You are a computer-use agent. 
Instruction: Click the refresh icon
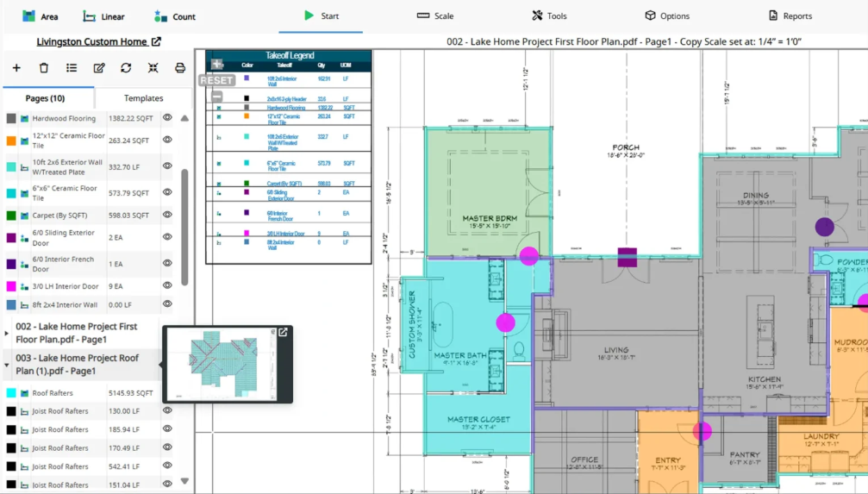126,67
